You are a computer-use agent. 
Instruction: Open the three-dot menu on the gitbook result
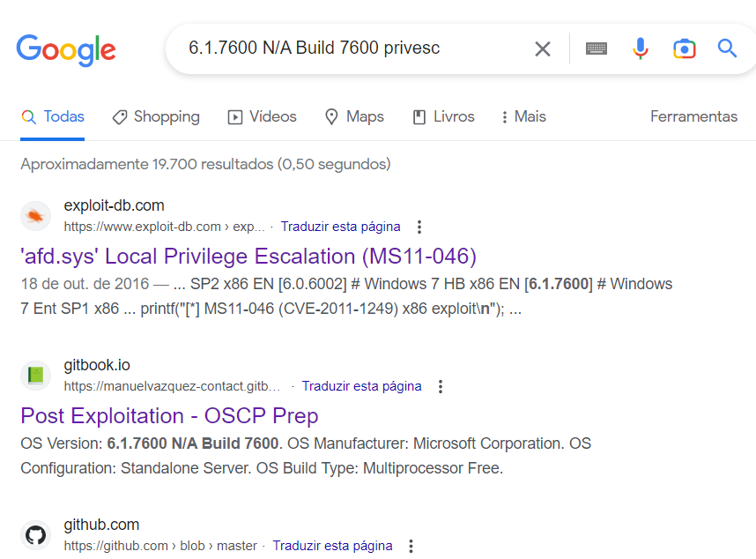[x=440, y=386]
